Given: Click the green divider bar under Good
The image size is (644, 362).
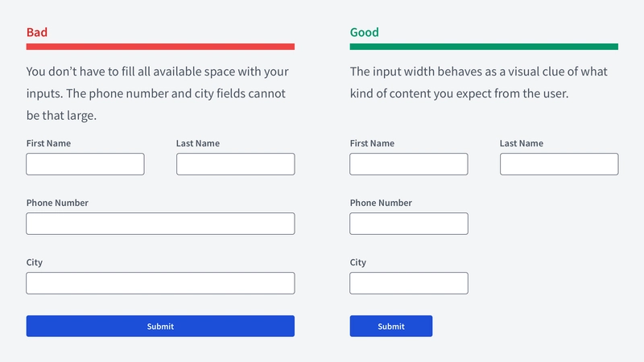Looking at the screenshot, I should pyautogui.click(x=484, y=47).
